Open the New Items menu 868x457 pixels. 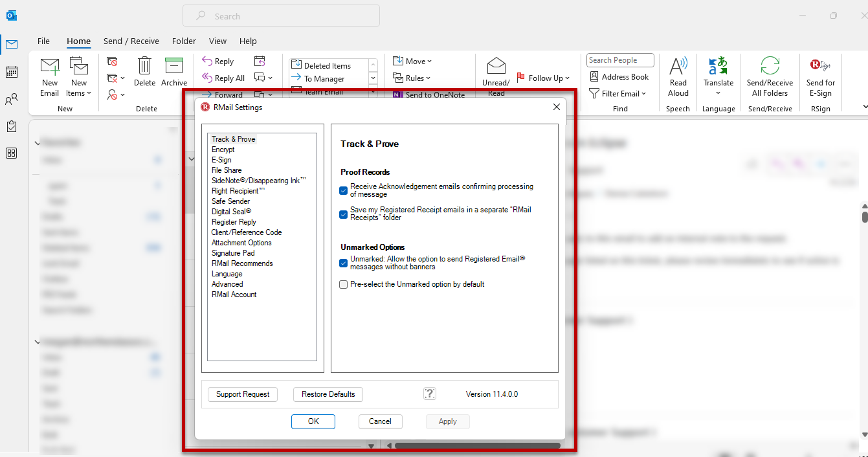79,77
